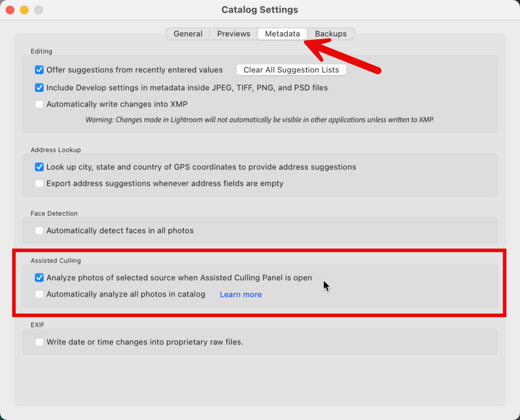This screenshot has height=420, width=520.
Task: Click the yellow minimize button
Action: point(23,9)
